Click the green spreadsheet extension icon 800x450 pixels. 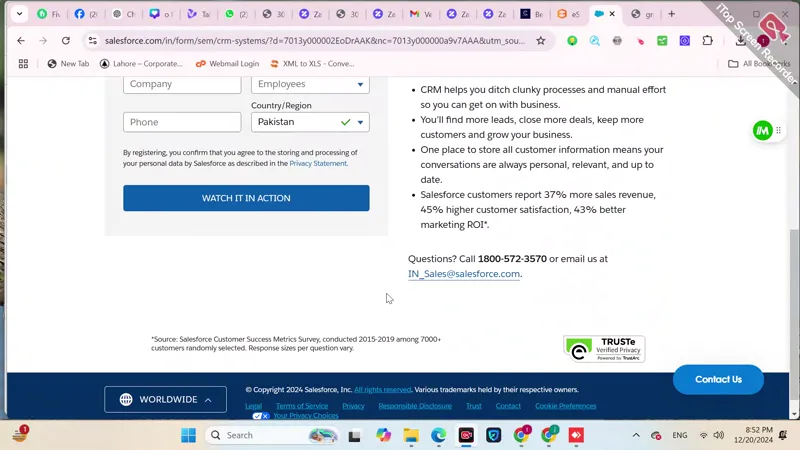[x=662, y=40]
